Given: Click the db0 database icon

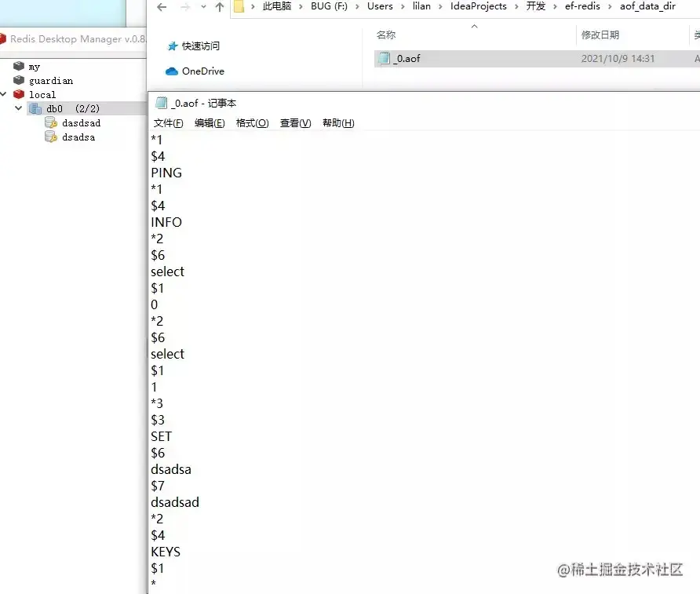Looking at the screenshot, I should (x=36, y=108).
